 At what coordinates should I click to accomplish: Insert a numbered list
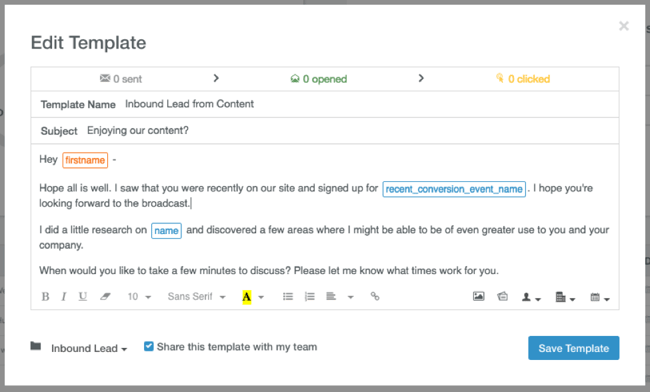pyautogui.click(x=310, y=297)
